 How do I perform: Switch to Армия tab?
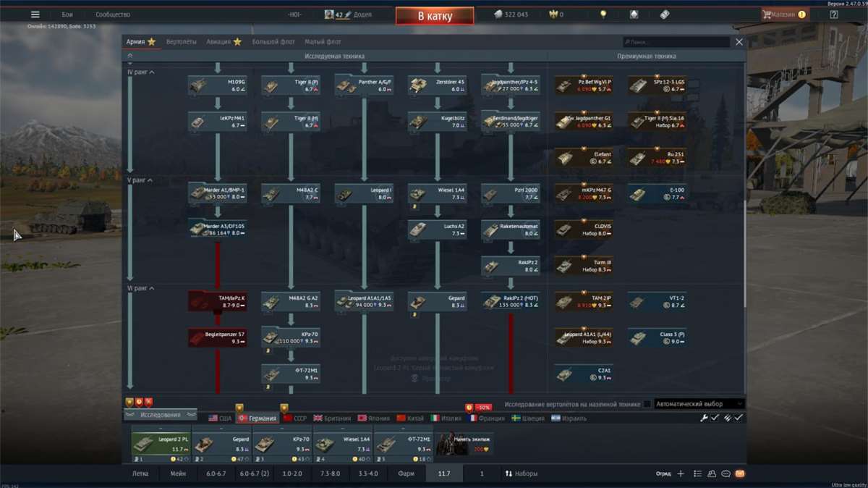click(141, 42)
